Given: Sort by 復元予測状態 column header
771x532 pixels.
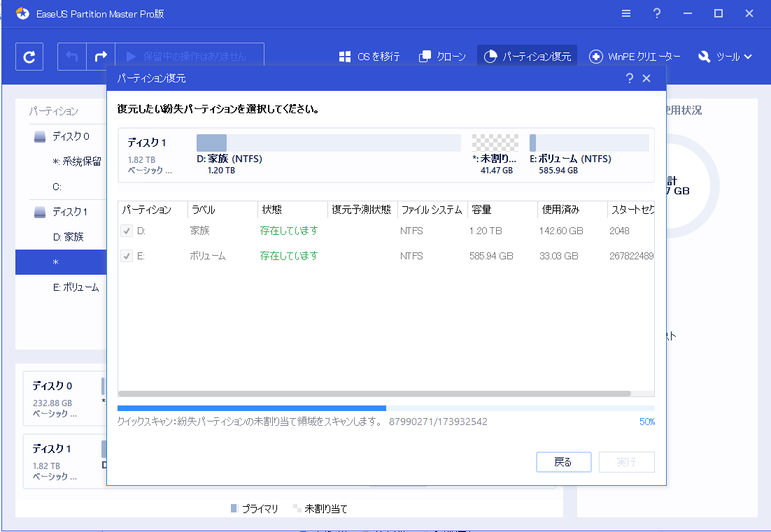Looking at the screenshot, I should click(362, 210).
